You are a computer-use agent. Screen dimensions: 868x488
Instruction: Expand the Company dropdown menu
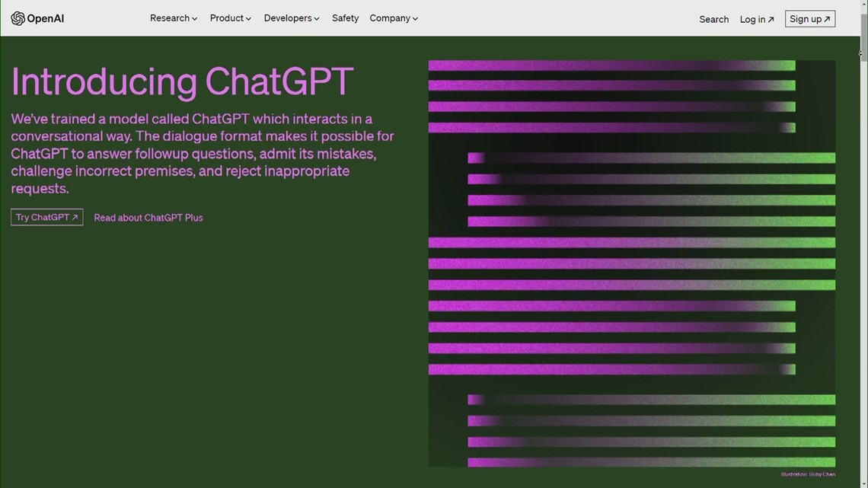coord(394,18)
